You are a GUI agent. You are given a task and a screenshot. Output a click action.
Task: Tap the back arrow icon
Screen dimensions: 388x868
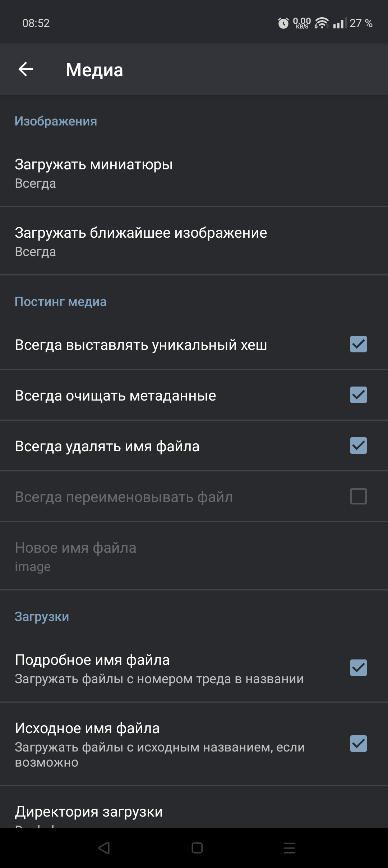point(26,69)
